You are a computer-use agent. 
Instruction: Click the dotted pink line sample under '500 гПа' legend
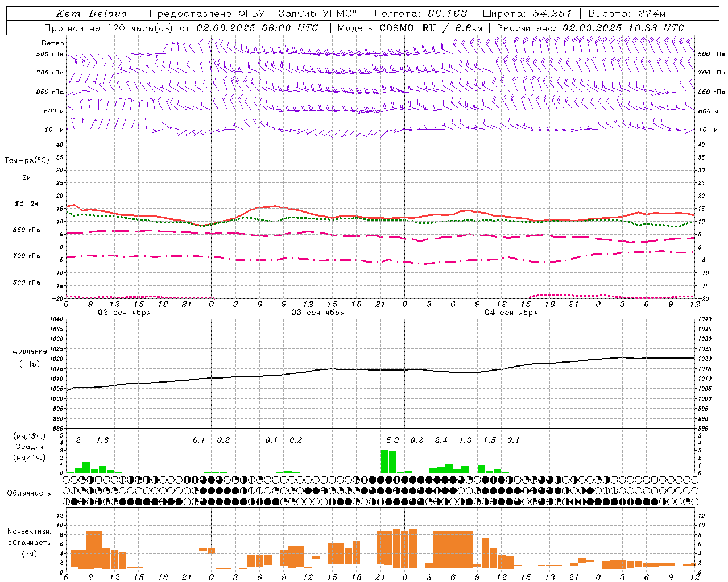[26, 289]
